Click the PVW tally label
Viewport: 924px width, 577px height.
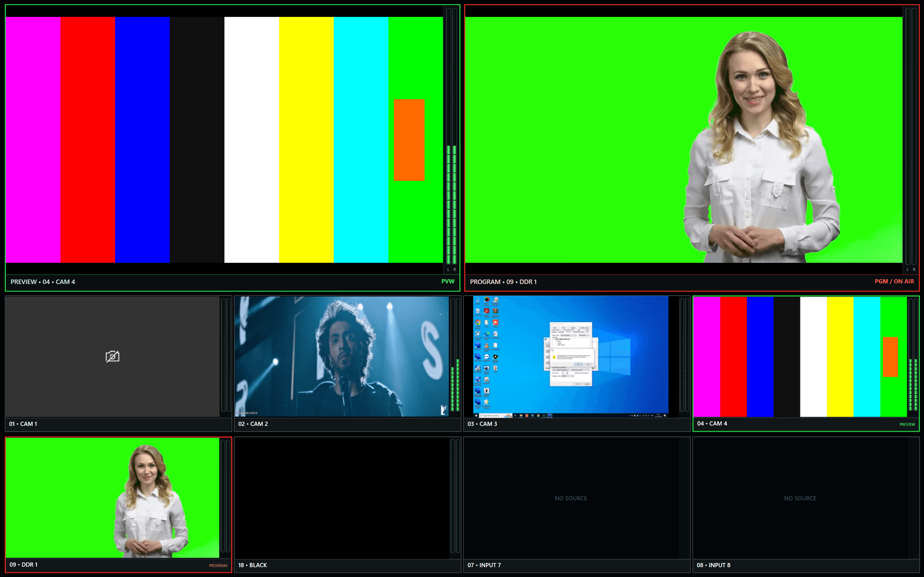pyautogui.click(x=448, y=282)
